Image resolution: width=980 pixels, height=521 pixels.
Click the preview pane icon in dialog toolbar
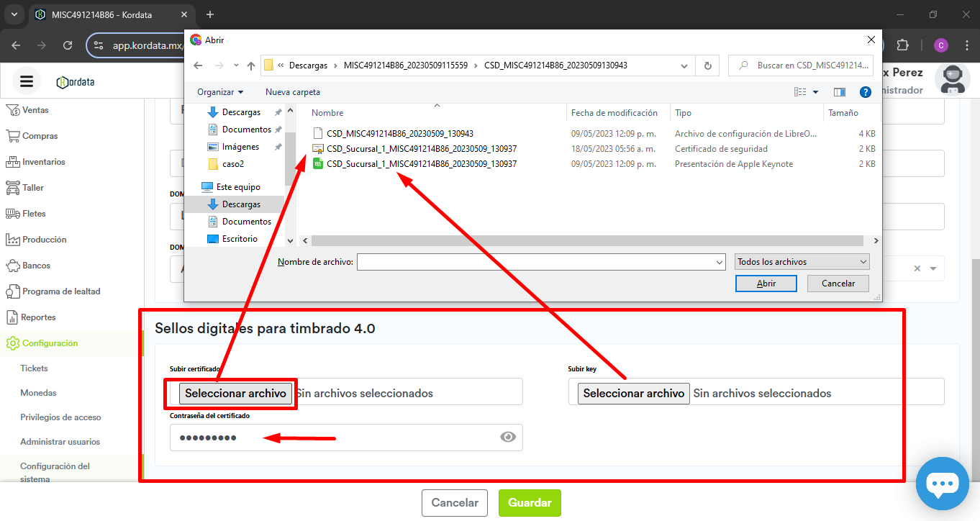(839, 92)
